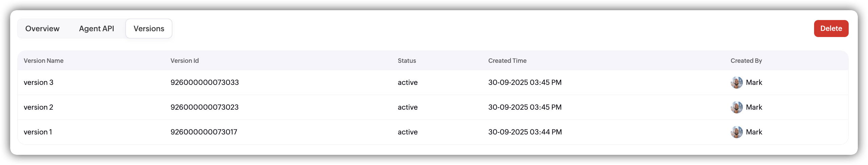Select the Versions tab
Image resolution: width=868 pixels, height=165 pixels.
[149, 29]
